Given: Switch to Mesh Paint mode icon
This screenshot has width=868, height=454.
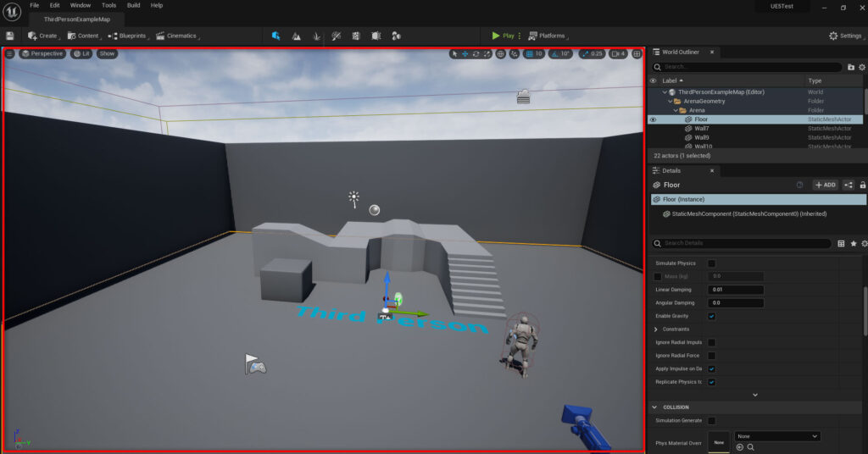Looking at the screenshot, I should 336,36.
